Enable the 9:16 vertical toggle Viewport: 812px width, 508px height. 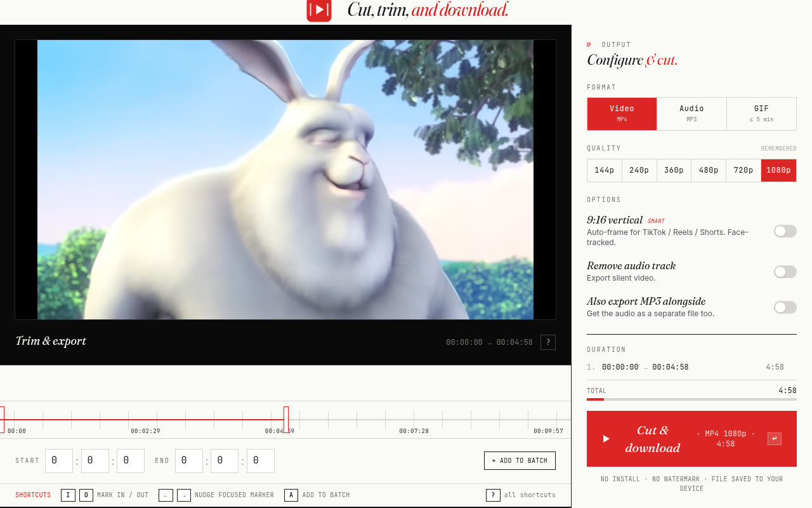pyautogui.click(x=785, y=231)
